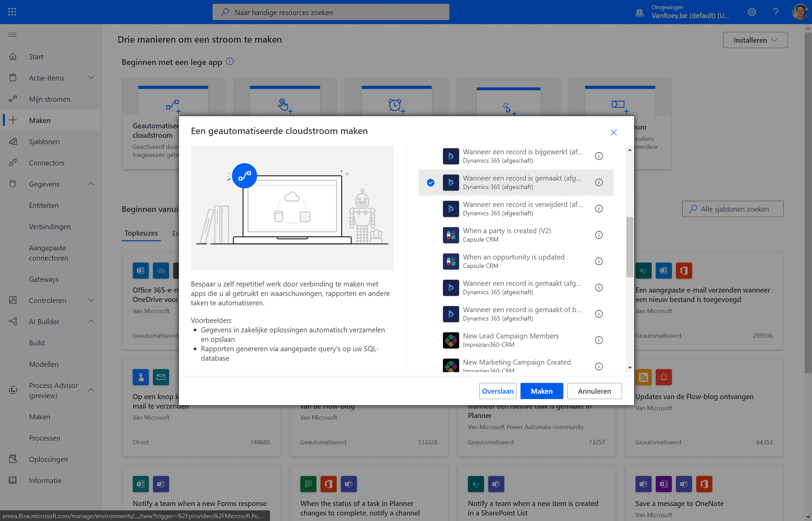
Task: Collapse the Gegevens section chevron
Action: click(91, 184)
